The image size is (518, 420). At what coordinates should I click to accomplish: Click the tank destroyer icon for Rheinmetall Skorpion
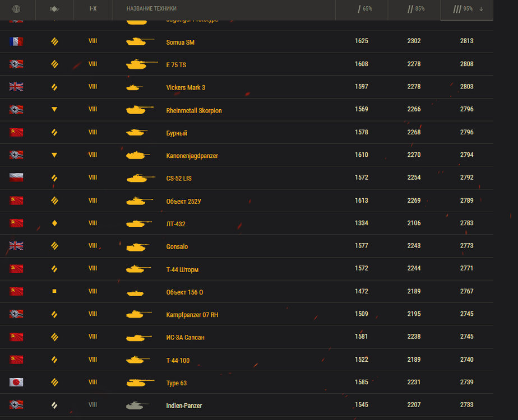coord(54,109)
